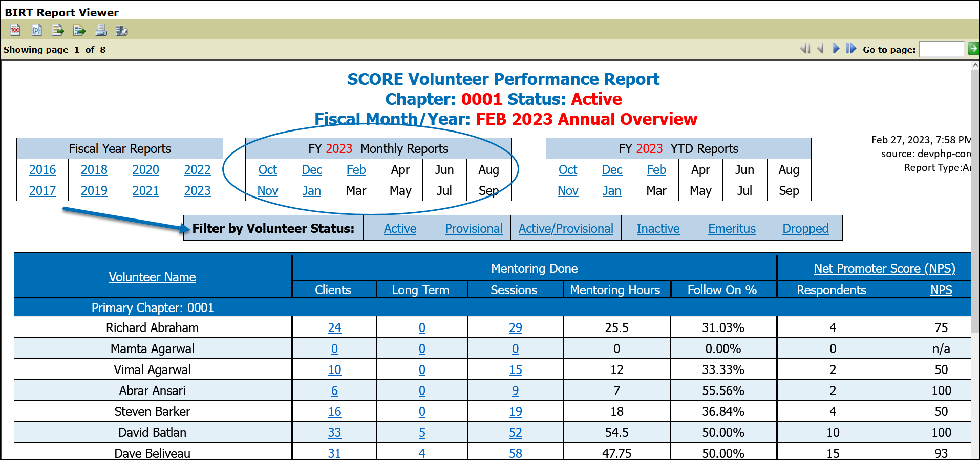Jump to the last page arrow

click(x=851, y=49)
